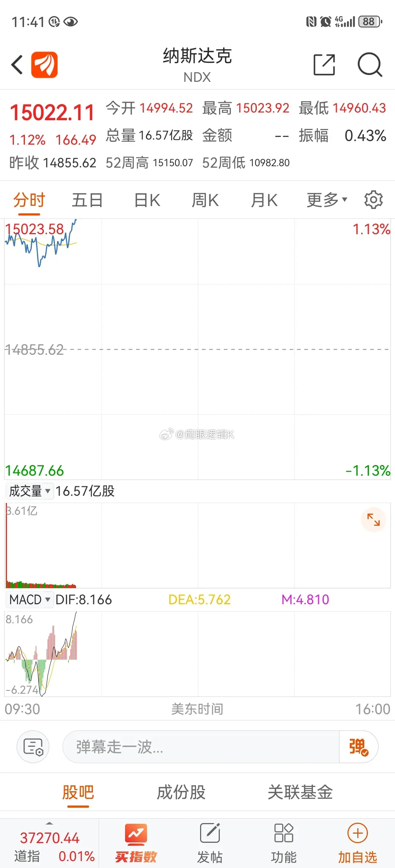
Task: Open the orange Eastmoney app logo
Action: pyautogui.click(x=44, y=65)
